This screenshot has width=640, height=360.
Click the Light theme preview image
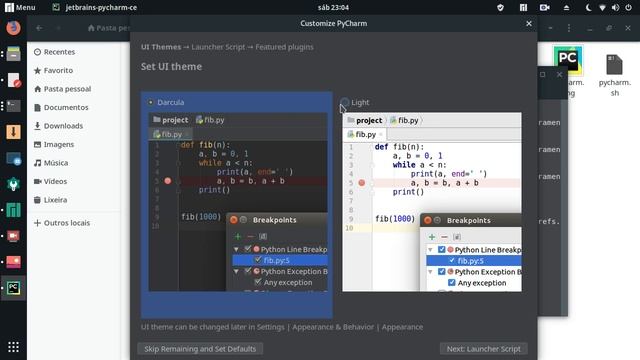coord(432,202)
